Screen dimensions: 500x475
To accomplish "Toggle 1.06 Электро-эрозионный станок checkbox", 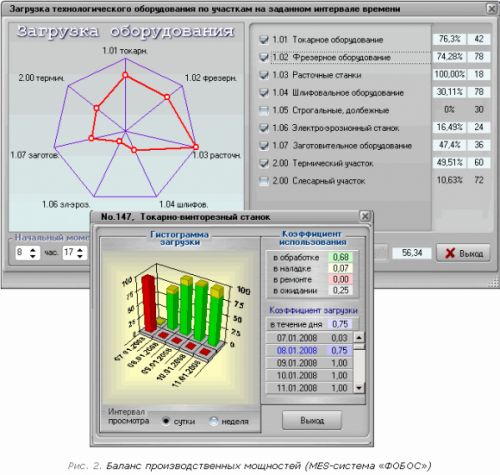I will coord(264,128).
